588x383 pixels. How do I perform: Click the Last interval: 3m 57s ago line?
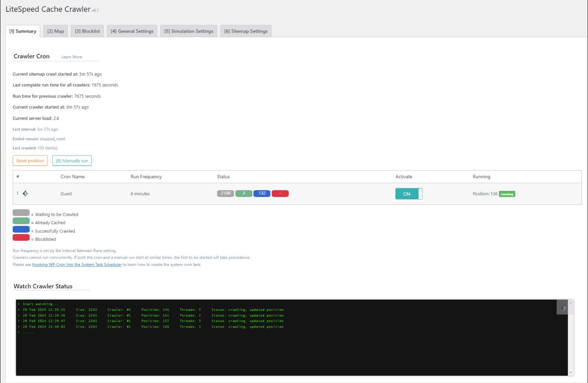[x=35, y=129]
